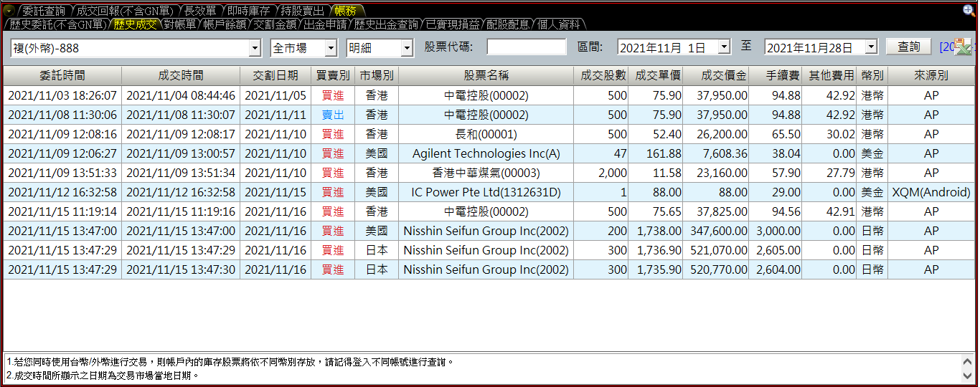Switch to the 委託查詢 tab

44,11
